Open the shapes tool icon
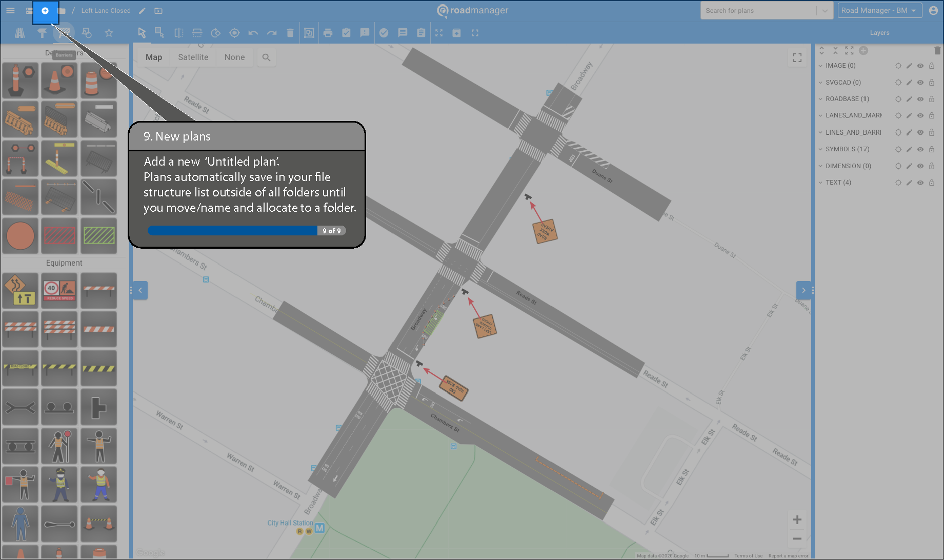Image resolution: width=944 pixels, height=560 pixels. [87, 33]
